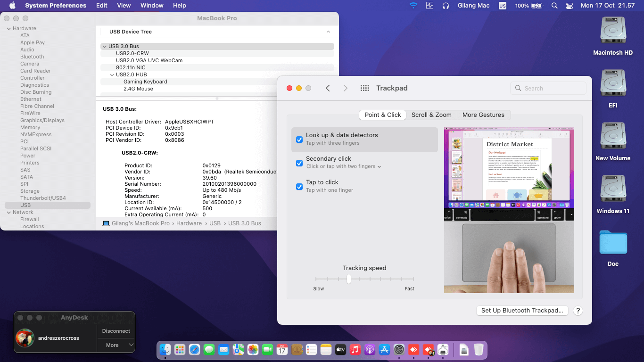Launch Safari from the dock
Image resolution: width=644 pixels, height=362 pixels.
[x=194, y=349]
